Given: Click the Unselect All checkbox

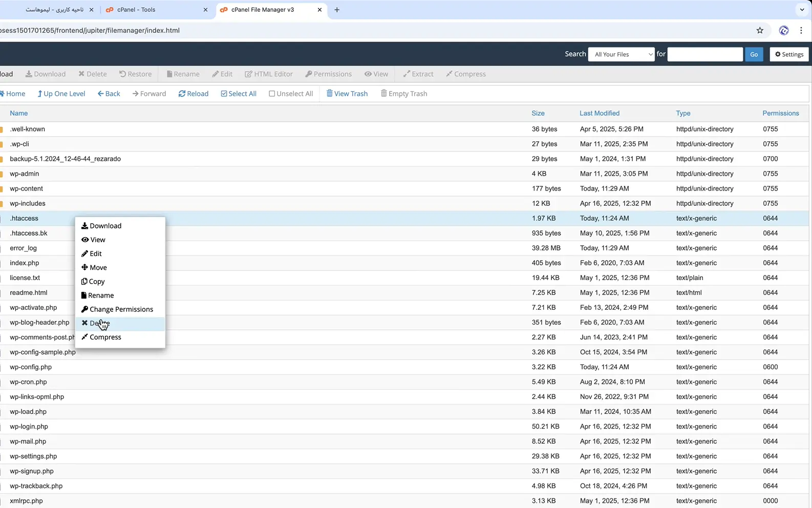Looking at the screenshot, I should [272, 94].
